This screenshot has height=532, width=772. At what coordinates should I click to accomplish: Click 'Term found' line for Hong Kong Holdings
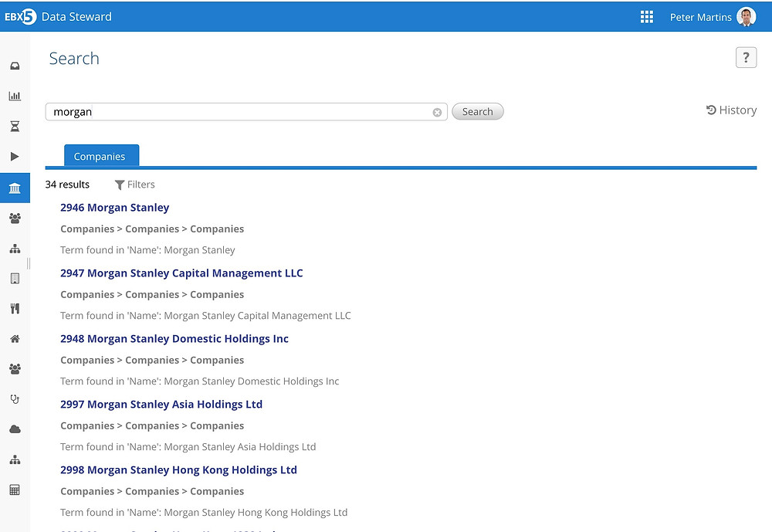click(204, 512)
